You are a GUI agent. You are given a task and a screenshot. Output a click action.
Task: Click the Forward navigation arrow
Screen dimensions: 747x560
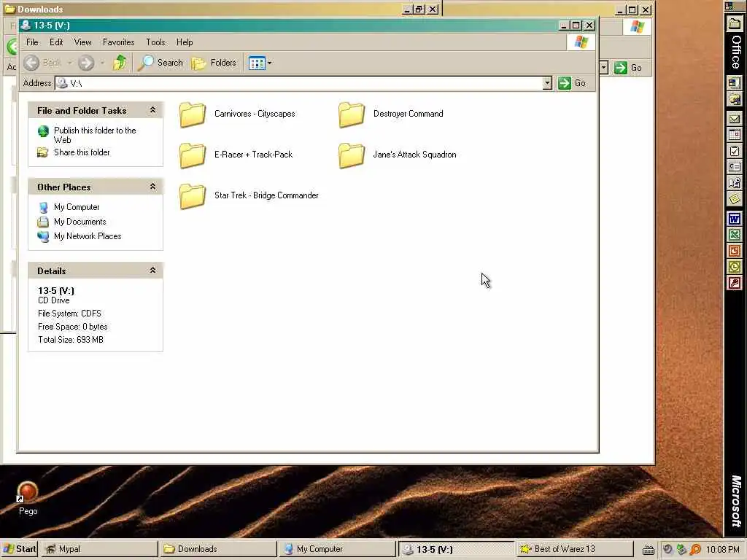click(86, 63)
